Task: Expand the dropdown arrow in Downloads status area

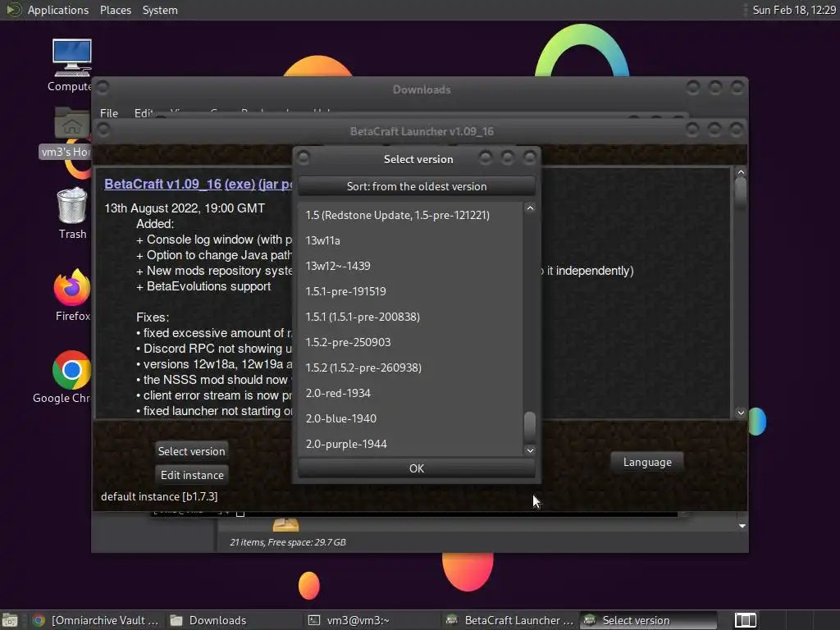Action: point(742,526)
